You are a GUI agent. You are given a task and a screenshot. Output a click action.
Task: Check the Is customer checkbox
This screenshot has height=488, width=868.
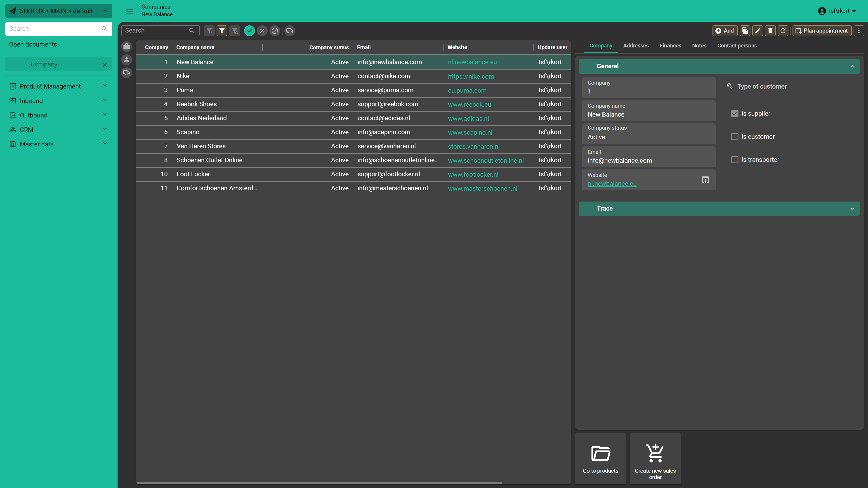[735, 136]
